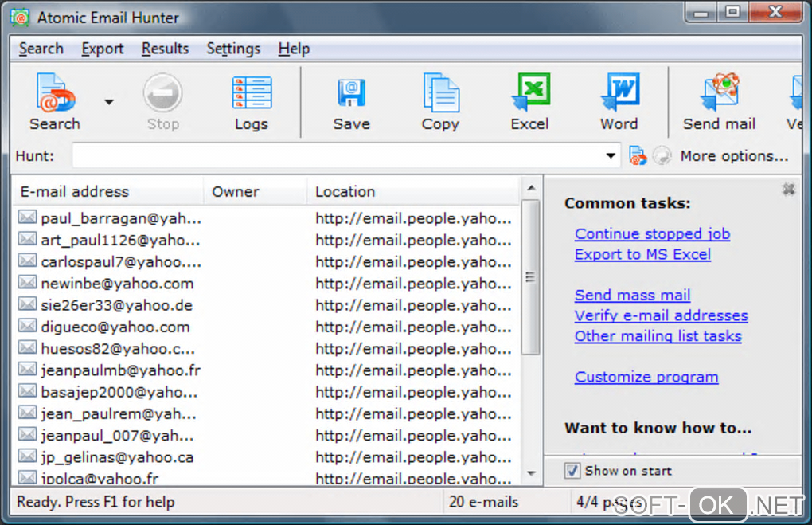
Task: Open the Search menu
Action: pyautogui.click(x=41, y=49)
